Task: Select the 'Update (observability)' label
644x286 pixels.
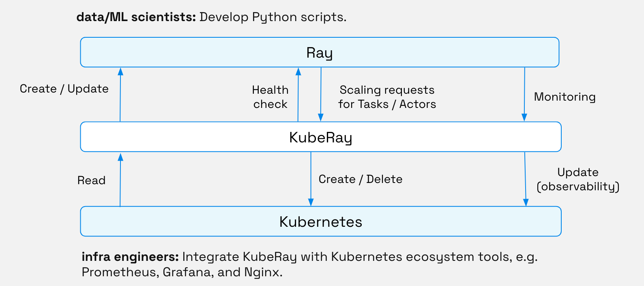Action: click(578, 180)
